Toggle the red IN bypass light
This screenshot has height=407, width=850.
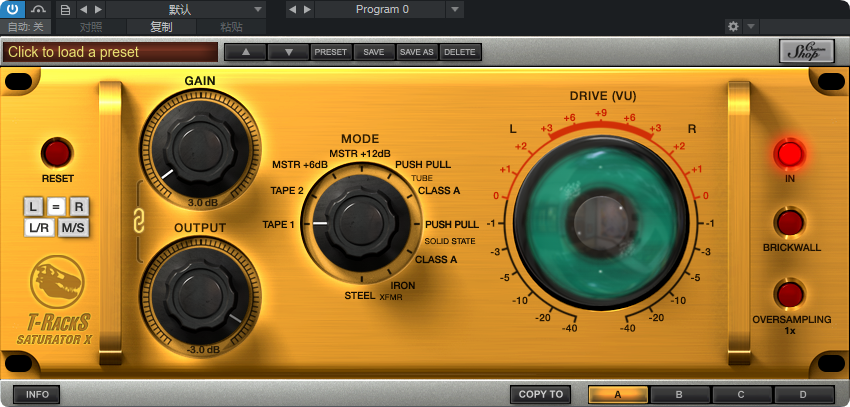(x=790, y=154)
